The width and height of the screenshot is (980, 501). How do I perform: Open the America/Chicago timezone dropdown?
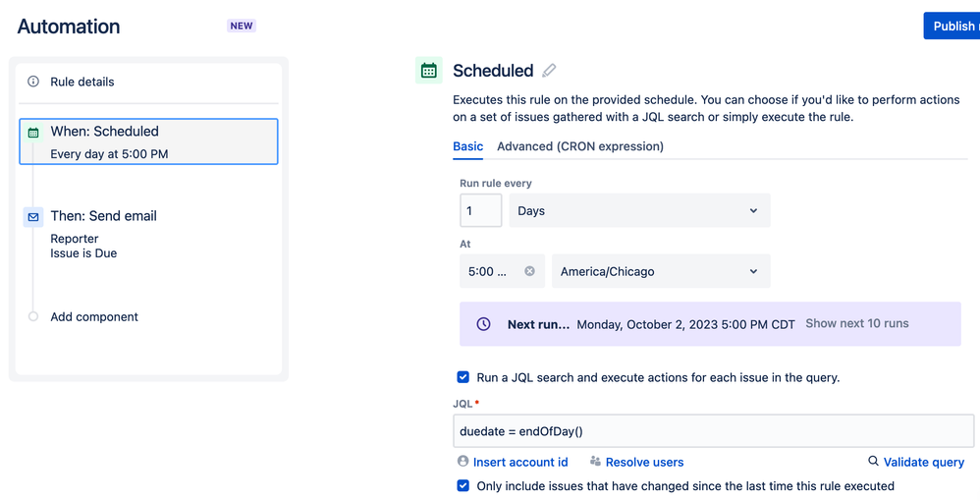pos(661,271)
